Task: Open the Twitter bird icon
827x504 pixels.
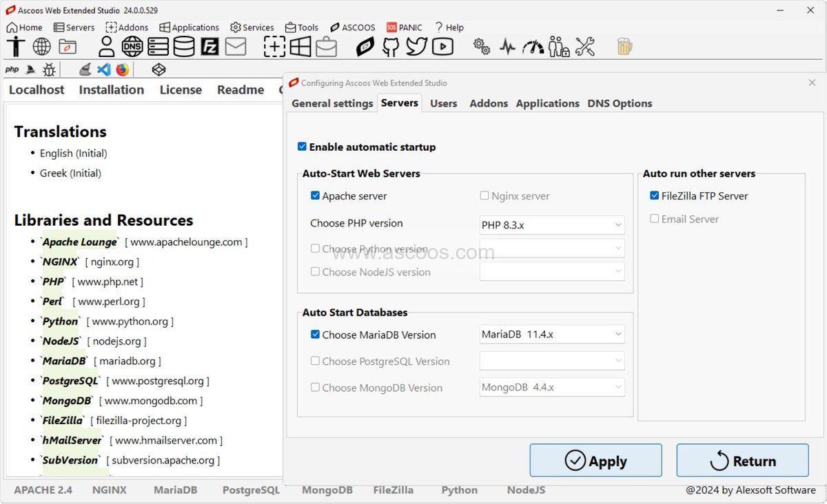Action: 416,47
